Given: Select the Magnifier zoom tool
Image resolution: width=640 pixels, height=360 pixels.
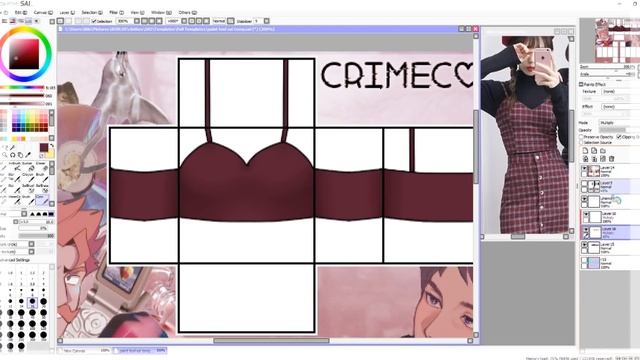Looking at the screenshot, I should 4,155.
